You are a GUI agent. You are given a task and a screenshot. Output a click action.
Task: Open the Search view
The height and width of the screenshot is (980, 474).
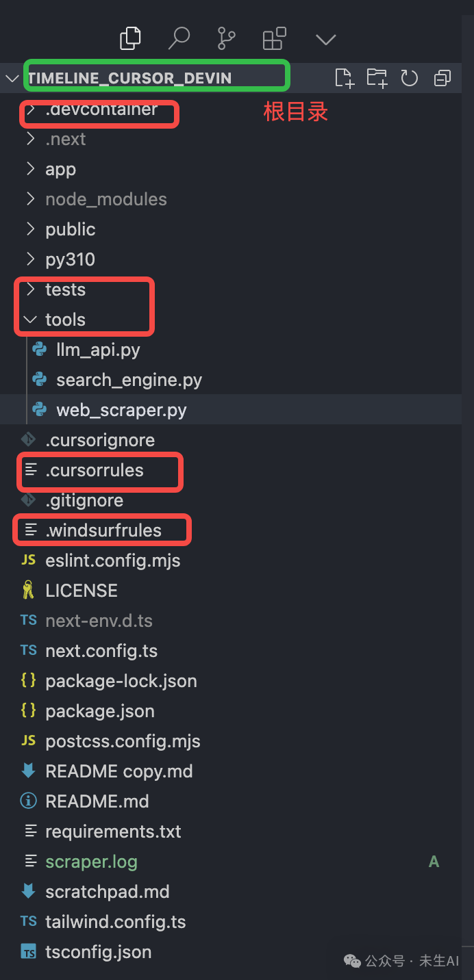(x=178, y=38)
